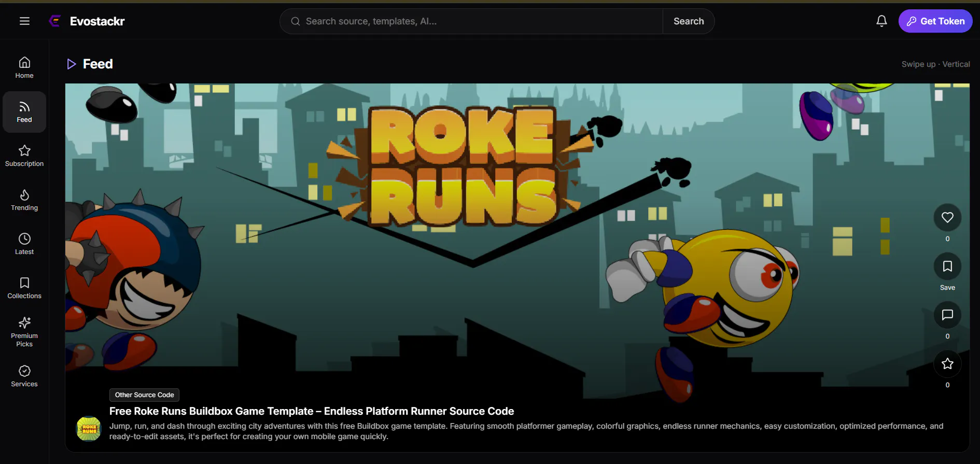Star the Roke Runs post
Viewport: 980px width, 464px height.
[947, 364]
